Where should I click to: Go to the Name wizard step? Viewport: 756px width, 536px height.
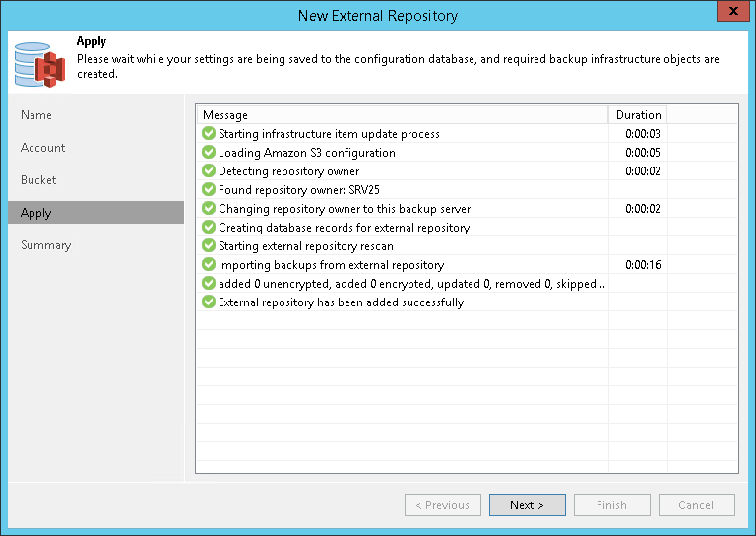pos(36,115)
